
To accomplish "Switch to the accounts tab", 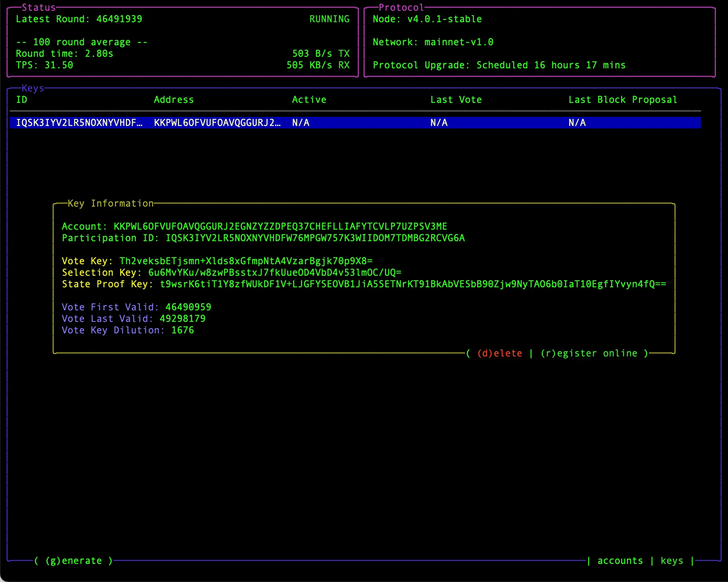I will [619, 561].
